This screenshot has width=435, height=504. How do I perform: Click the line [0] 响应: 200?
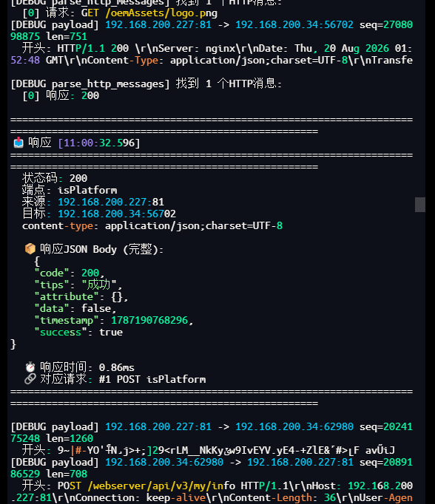point(61,96)
